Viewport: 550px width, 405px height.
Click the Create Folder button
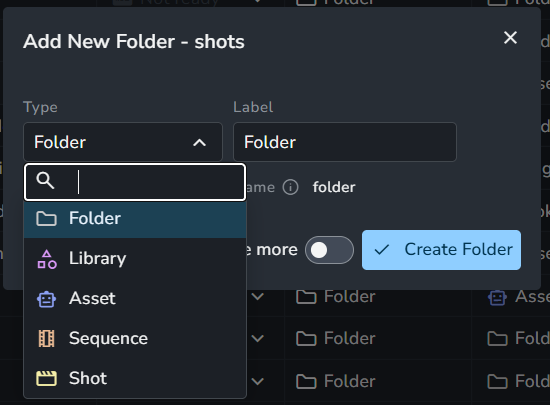click(x=441, y=250)
